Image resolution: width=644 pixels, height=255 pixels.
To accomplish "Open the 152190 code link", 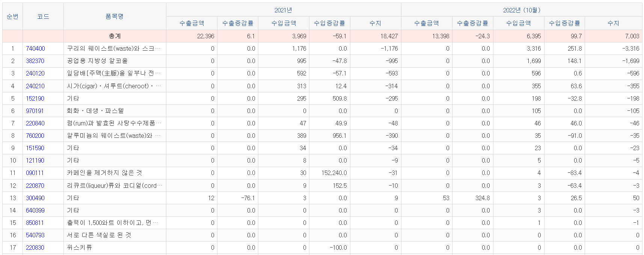I will [35, 98].
